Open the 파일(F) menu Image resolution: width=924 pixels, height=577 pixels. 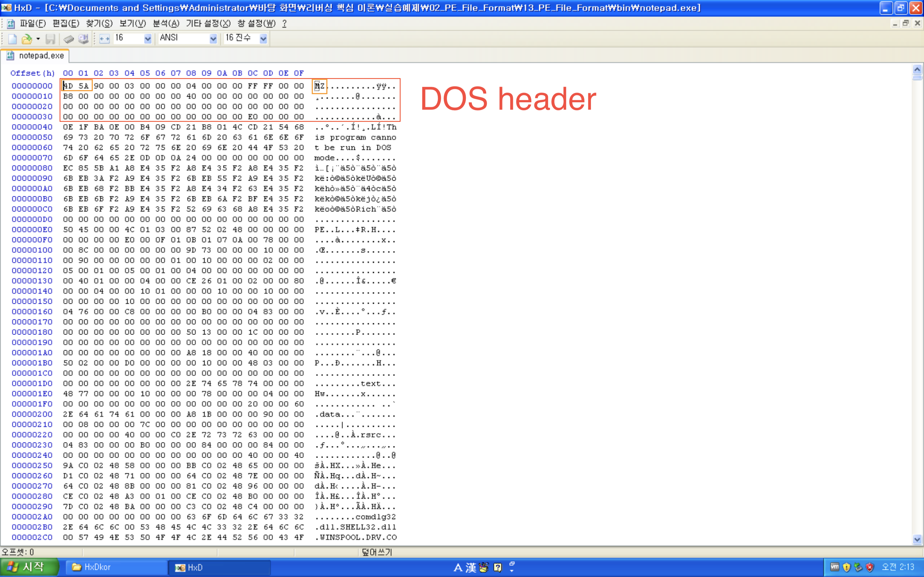point(33,24)
